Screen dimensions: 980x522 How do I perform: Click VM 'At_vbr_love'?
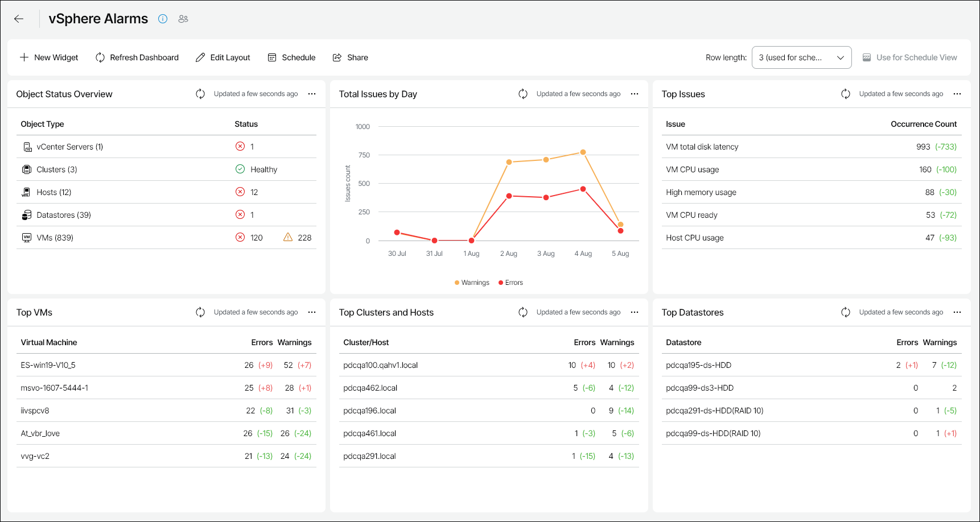[x=40, y=433]
